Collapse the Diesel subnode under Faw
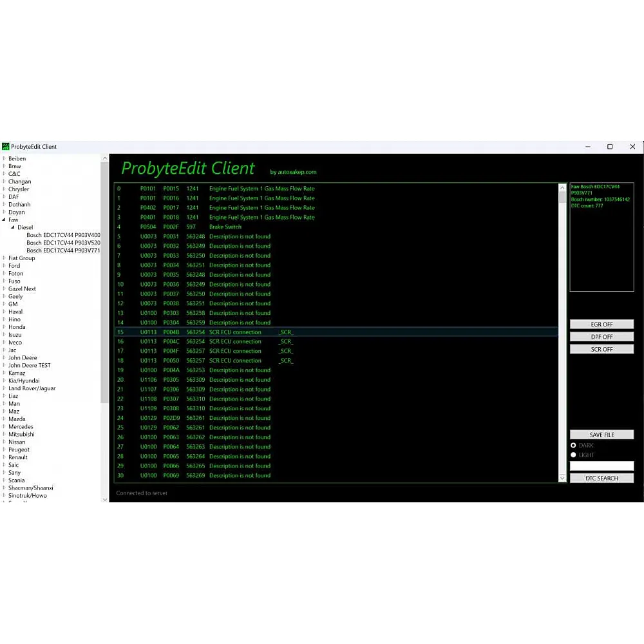The image size is (644, 644). tap(13, 228)
